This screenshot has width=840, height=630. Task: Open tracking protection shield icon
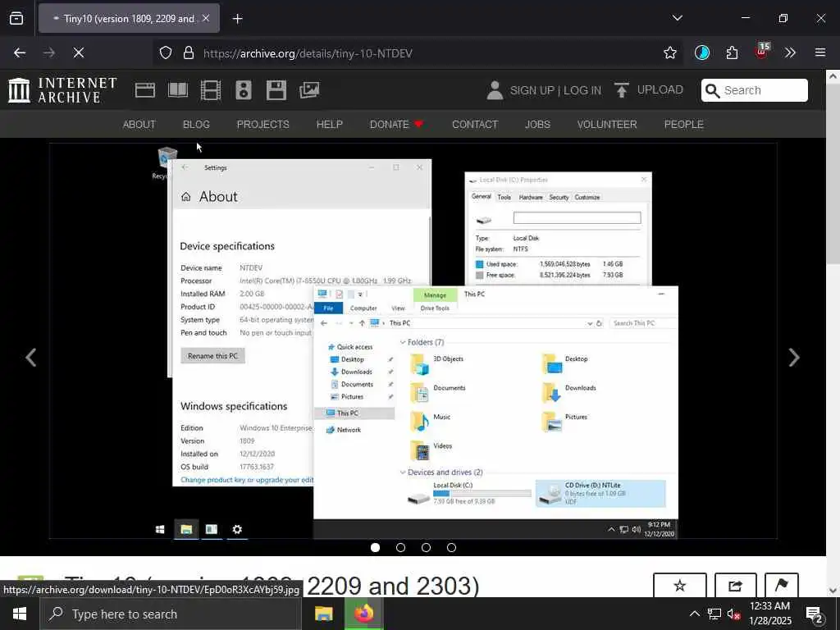click(x=166, y=53)
